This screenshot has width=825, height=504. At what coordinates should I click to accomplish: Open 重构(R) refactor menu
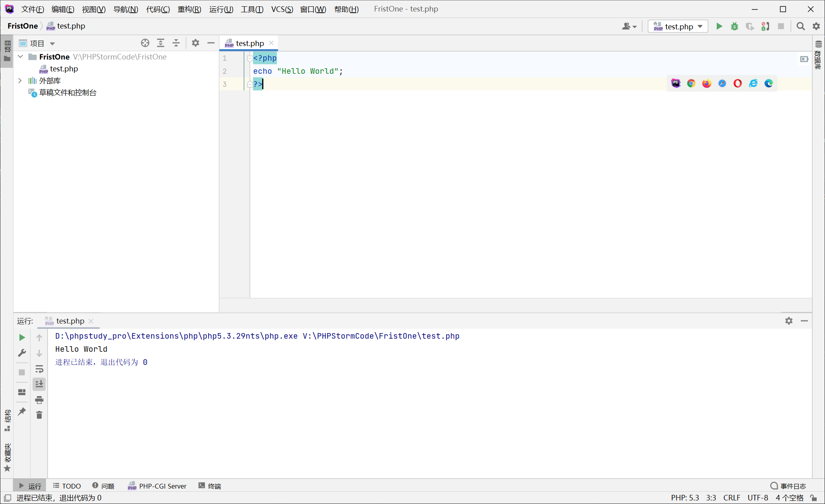(x=189, y=9)
